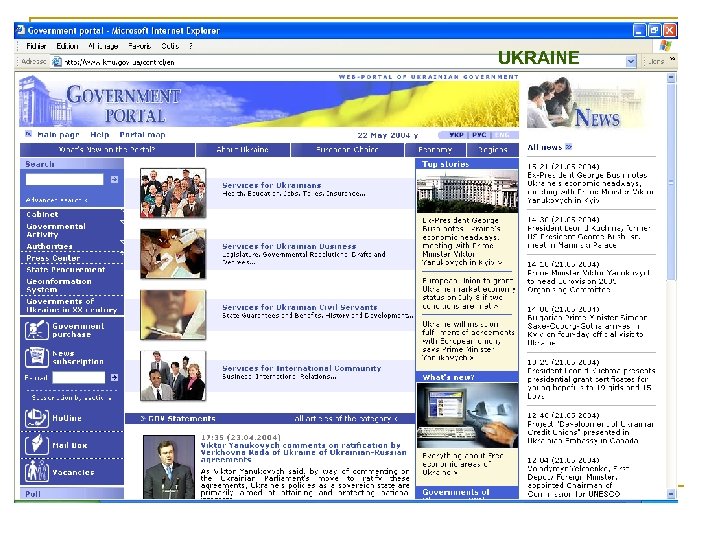Open the Affichage menu
Image resolution: width=720 pixels, height=540 pixels.
point(103,46)
